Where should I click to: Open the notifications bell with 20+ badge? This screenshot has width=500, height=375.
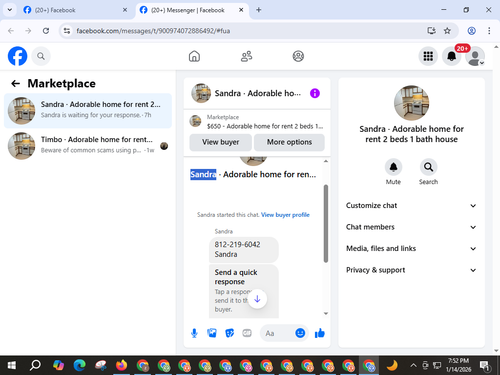tap(452, 56)
